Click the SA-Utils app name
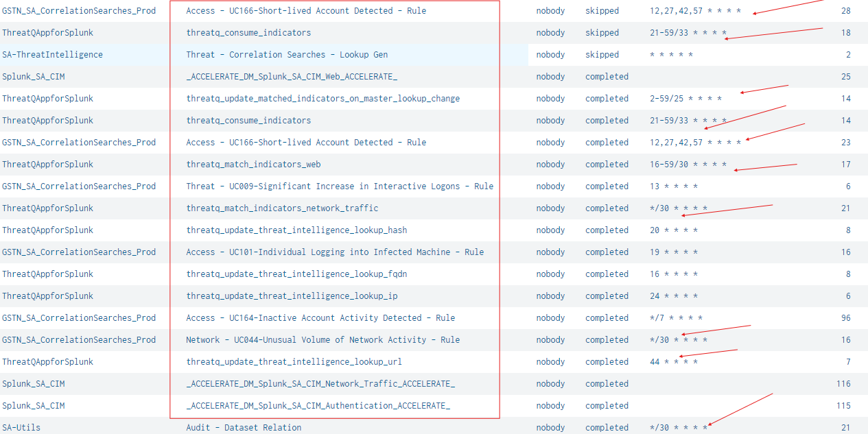 click(x=21, y=428)
